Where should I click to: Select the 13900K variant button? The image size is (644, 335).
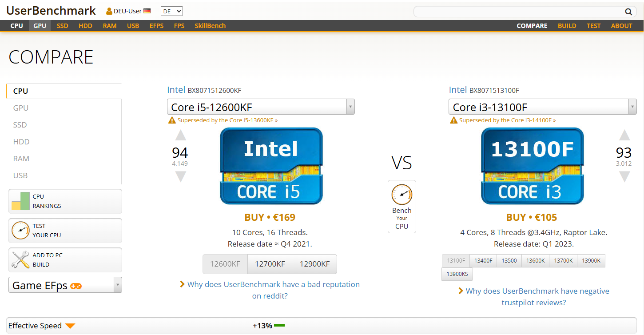591,261
